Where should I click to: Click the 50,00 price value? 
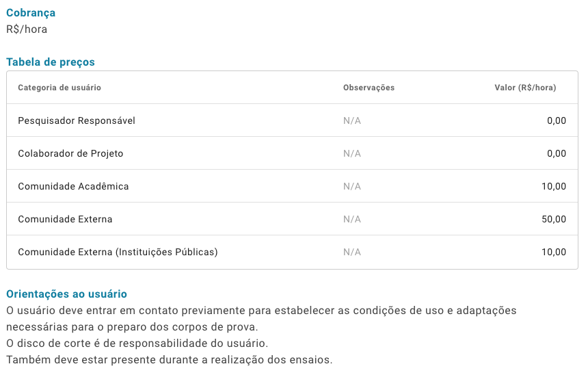554,219
